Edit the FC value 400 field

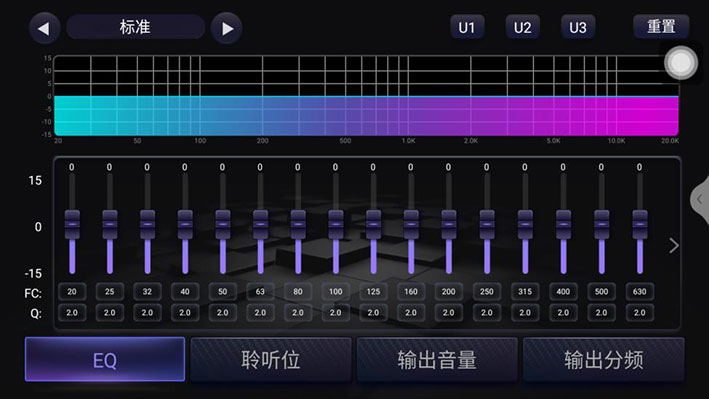coord(563,292)
